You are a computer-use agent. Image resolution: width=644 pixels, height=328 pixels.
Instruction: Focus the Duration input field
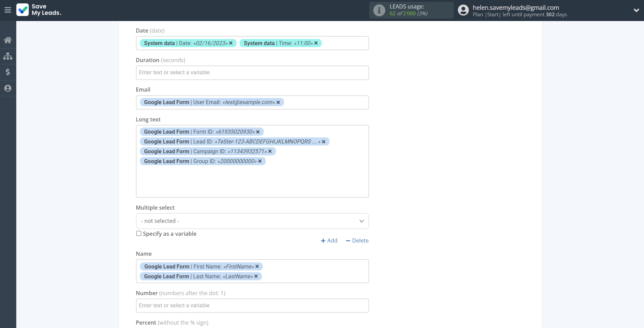click(x=252, y=73)
